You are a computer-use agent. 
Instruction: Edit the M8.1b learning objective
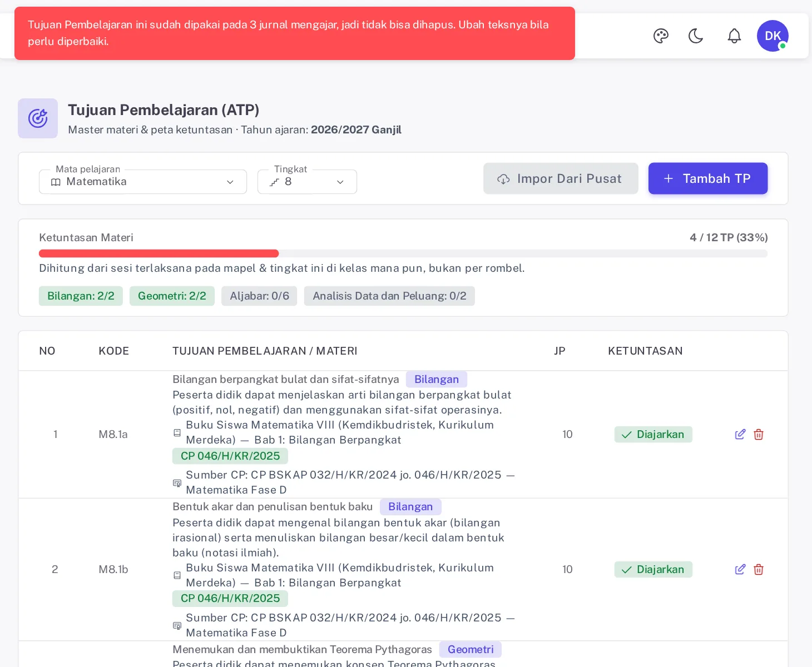740,569
